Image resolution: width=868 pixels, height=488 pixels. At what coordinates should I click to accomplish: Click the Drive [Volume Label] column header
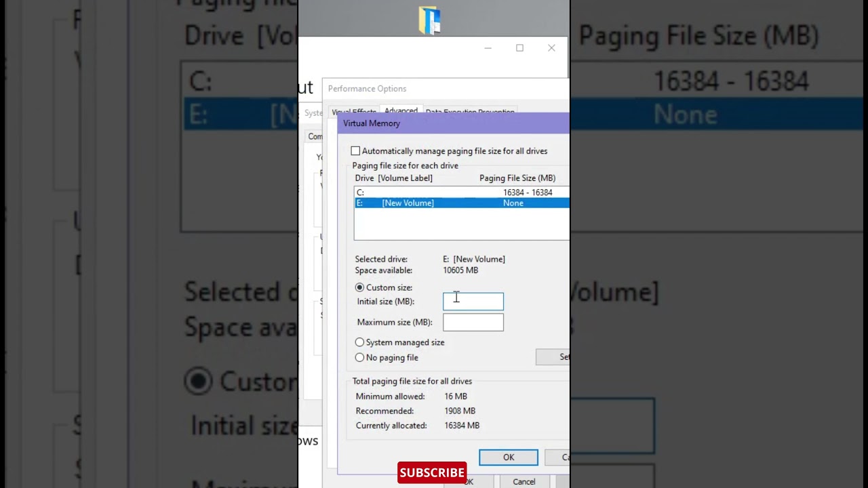[x=393, y=178]
